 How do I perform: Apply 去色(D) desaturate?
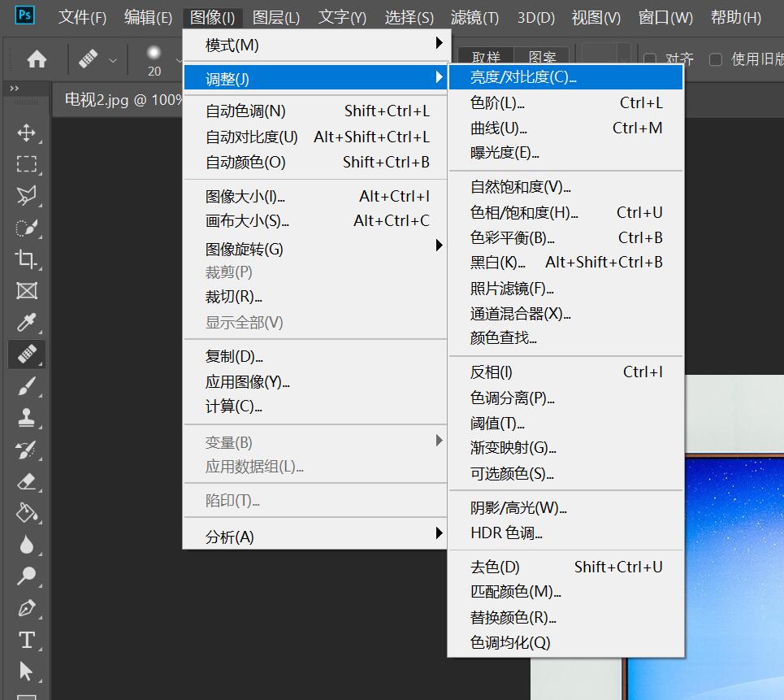[x=565, y=567]
